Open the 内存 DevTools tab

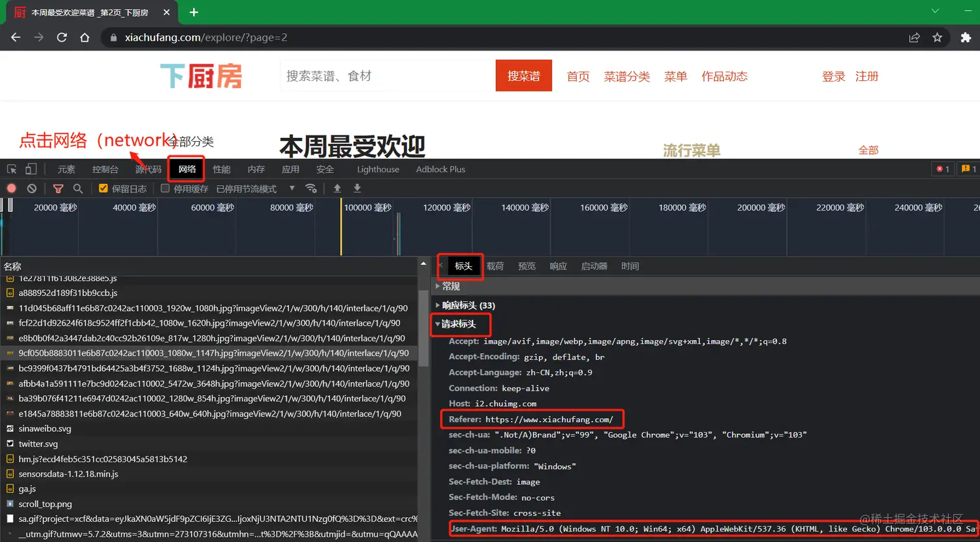256,169
